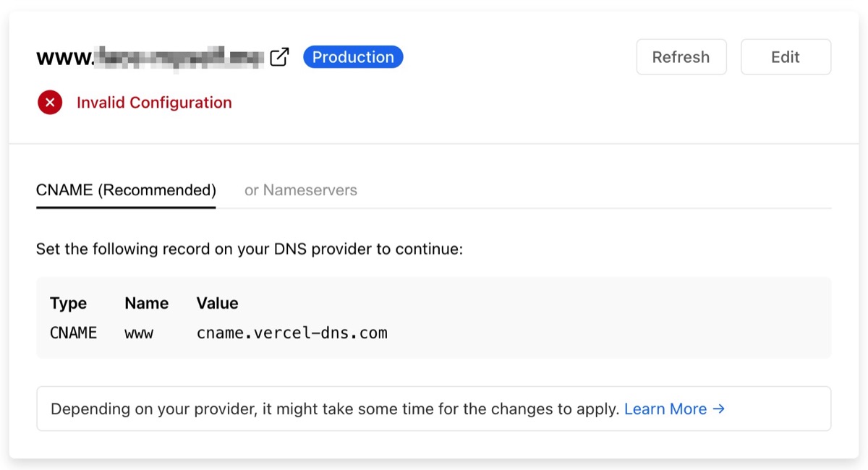The width and height of the screenshot is (868, 470).
Task: Select the value cname.vercel-dns.com
Action: 292,333
